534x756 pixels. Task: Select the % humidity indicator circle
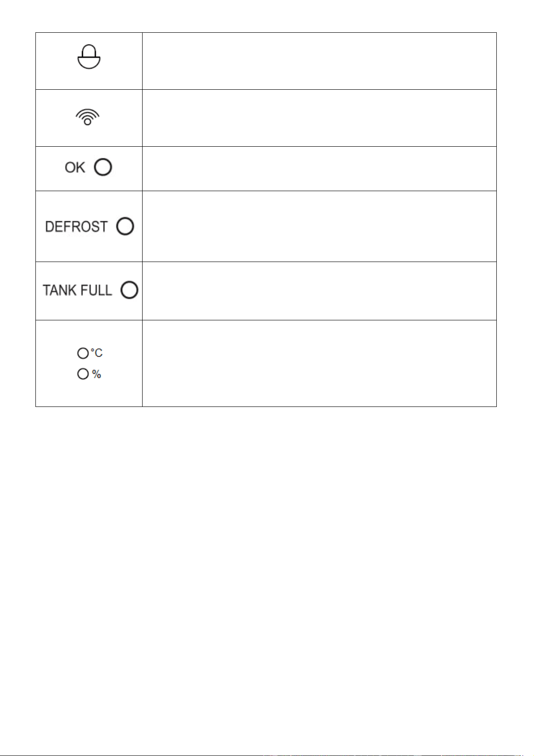[x=83, y=374]
